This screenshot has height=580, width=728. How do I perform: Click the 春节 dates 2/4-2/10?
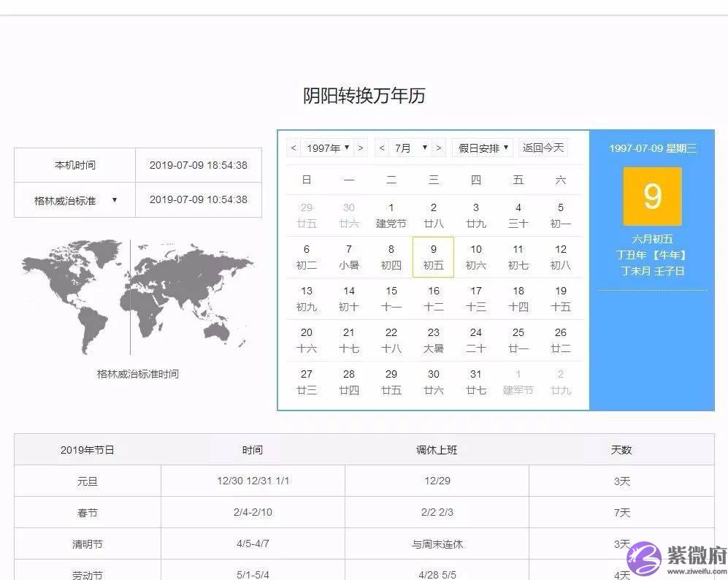coord(253,512)
